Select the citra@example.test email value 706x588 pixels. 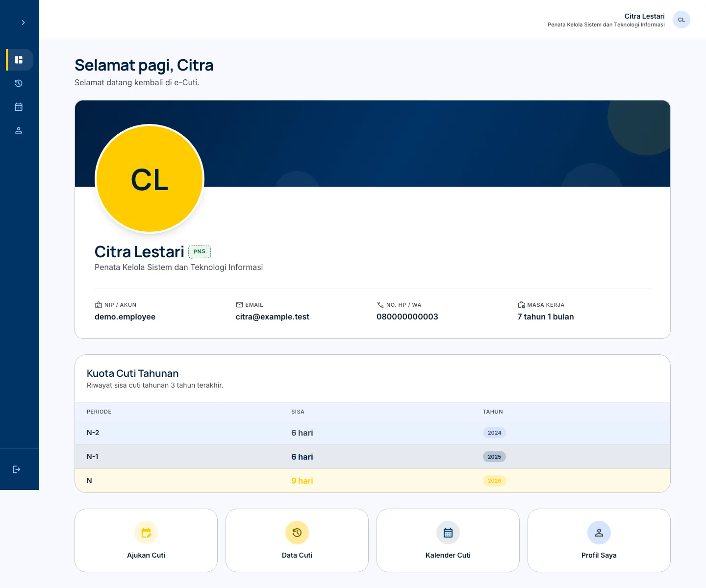pyautogui.click(x=273, y=317)
